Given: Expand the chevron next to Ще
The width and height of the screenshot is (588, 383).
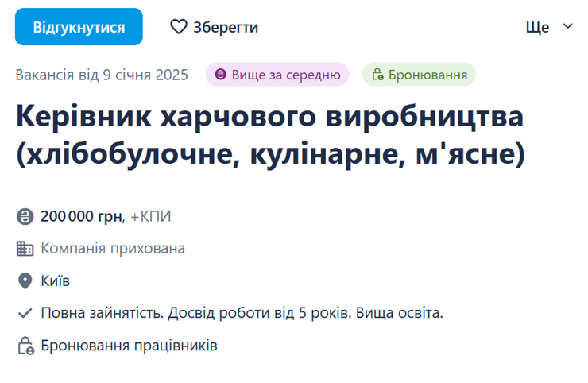Looking at the screenshot, I should 567,26.
